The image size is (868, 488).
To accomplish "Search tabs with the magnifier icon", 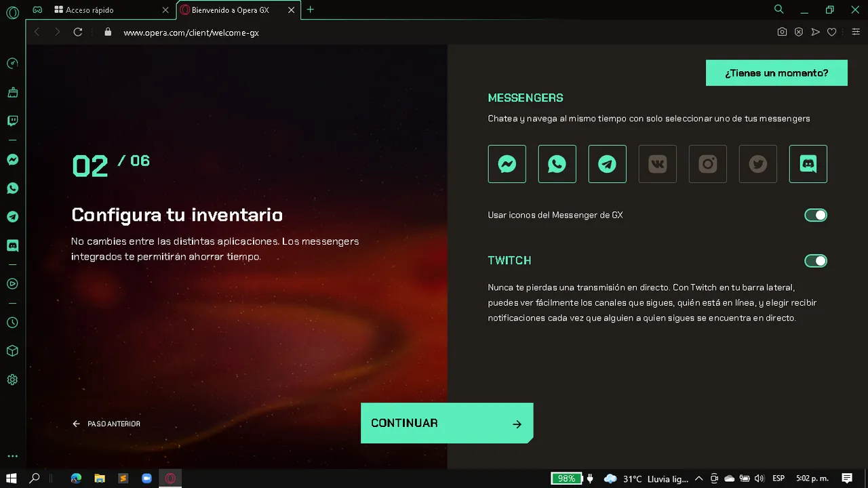I will (779, 9).
